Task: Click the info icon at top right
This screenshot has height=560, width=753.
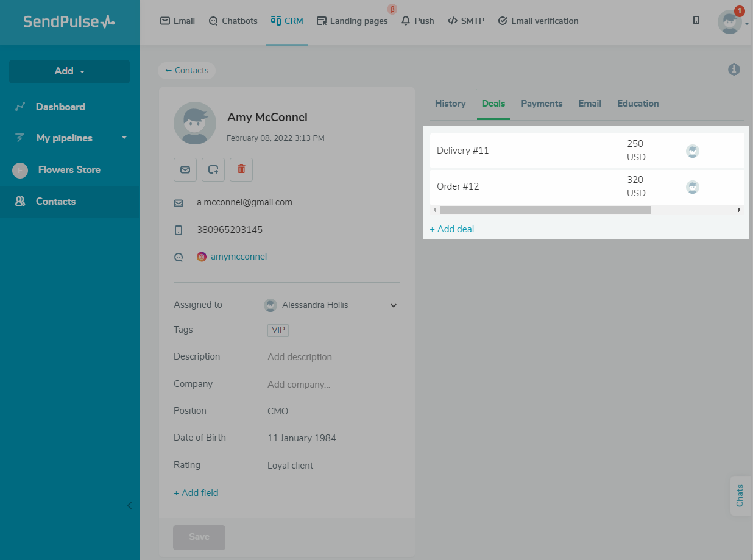Action: click(734, 69)
